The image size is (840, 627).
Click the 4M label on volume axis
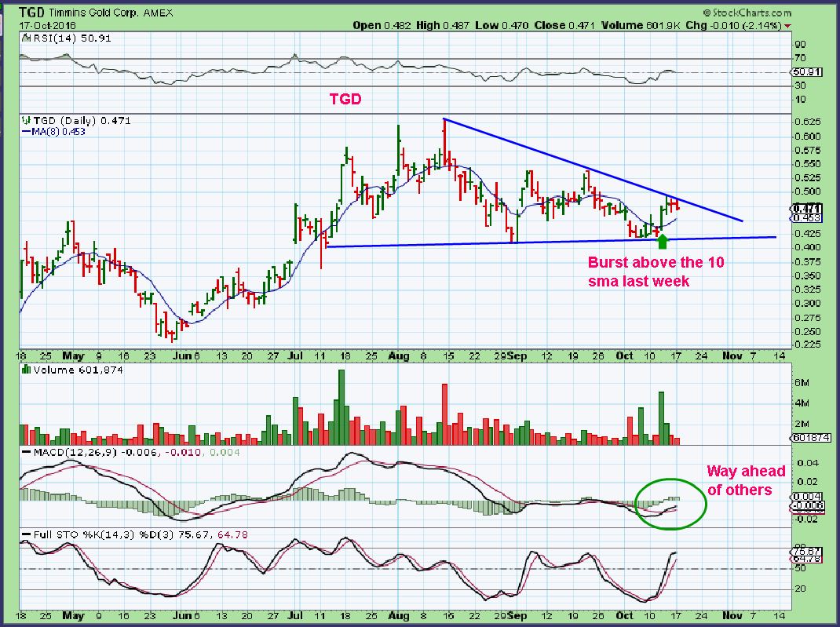click(x=802, y=403)
